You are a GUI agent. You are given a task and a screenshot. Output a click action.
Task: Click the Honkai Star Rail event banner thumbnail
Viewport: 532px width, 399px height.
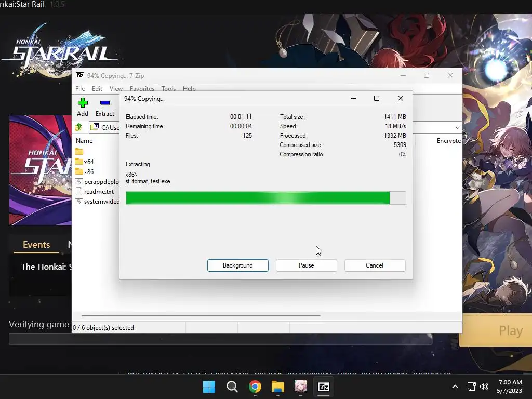tap(41, 170)
